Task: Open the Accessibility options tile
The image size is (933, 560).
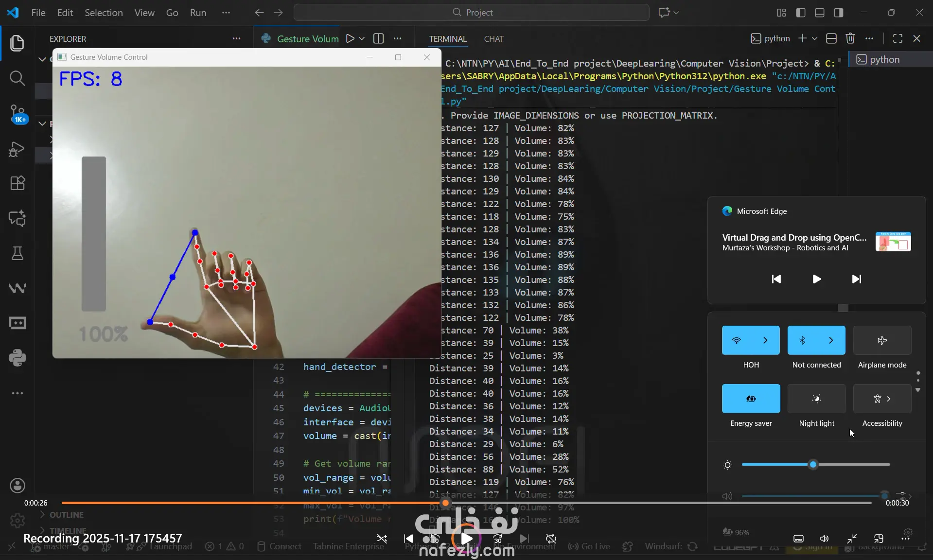Action: (x=882, y=399)
